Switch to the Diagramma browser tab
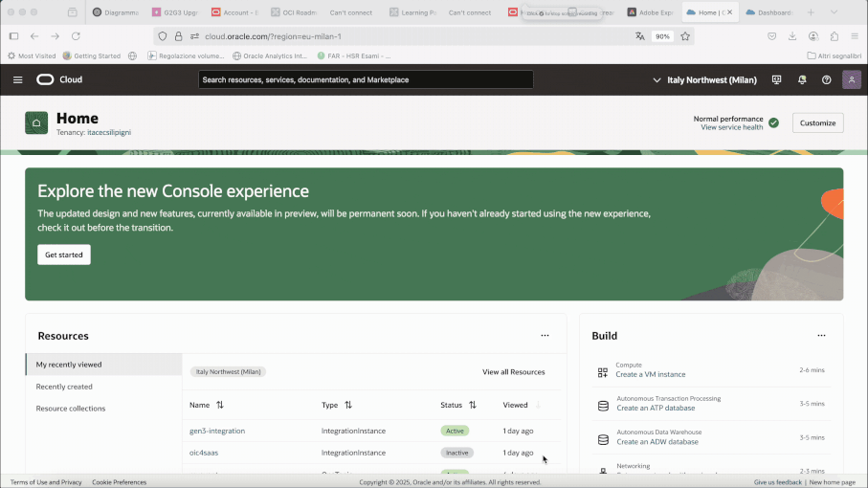Image resolution: width=868 pixels, height=488 pixels. pyautogui.click(x=116, y=12)
